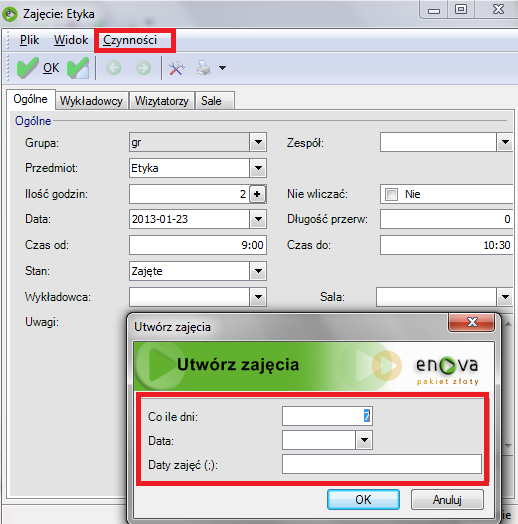Click the green checkmark OK toolbar button
The image size is (518, 524).
coord(38,68)
